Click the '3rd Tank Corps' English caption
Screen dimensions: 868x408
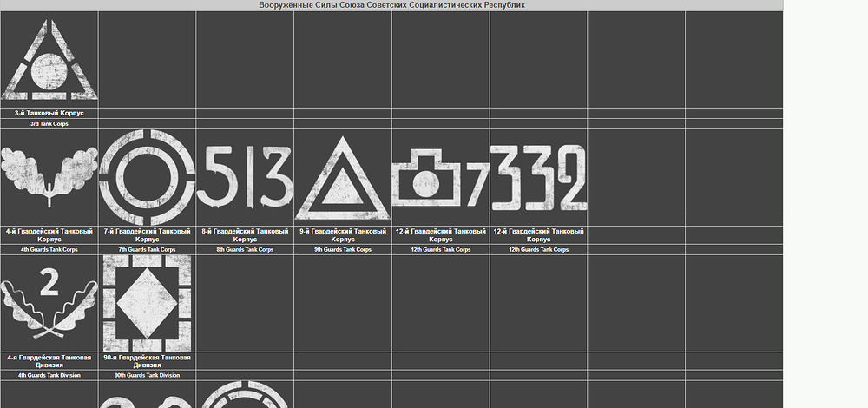(x=49, y=124)
